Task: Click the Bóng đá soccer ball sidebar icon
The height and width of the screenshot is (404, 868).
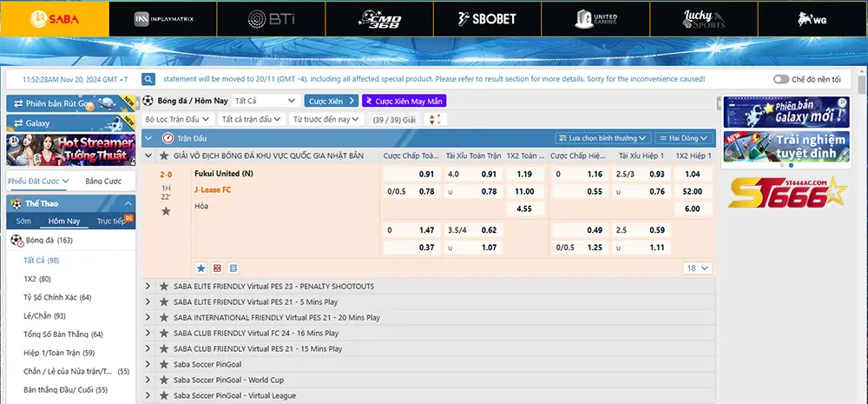Action: click(x=16, y=241)
